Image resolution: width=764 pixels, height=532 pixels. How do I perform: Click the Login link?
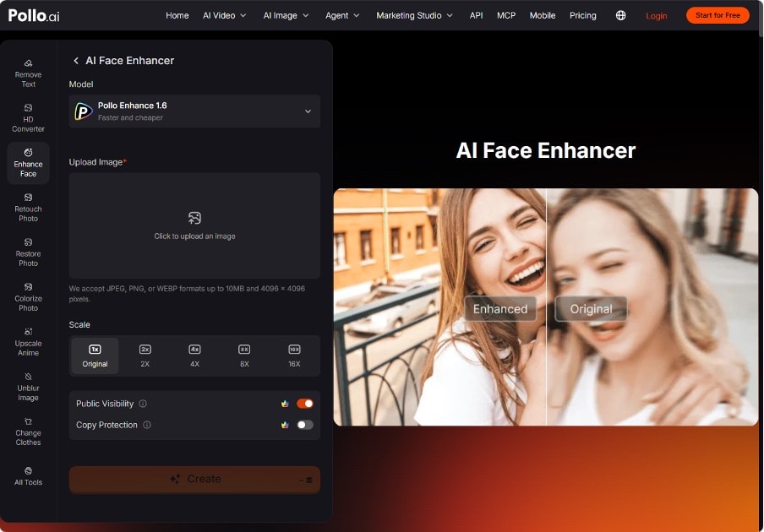pos(657,15)
